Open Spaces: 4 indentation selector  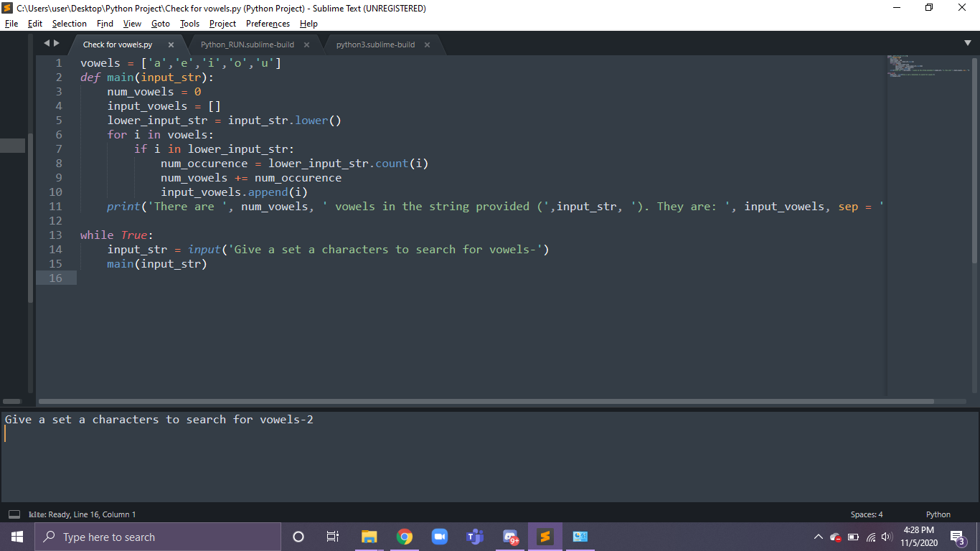[867, 514]
